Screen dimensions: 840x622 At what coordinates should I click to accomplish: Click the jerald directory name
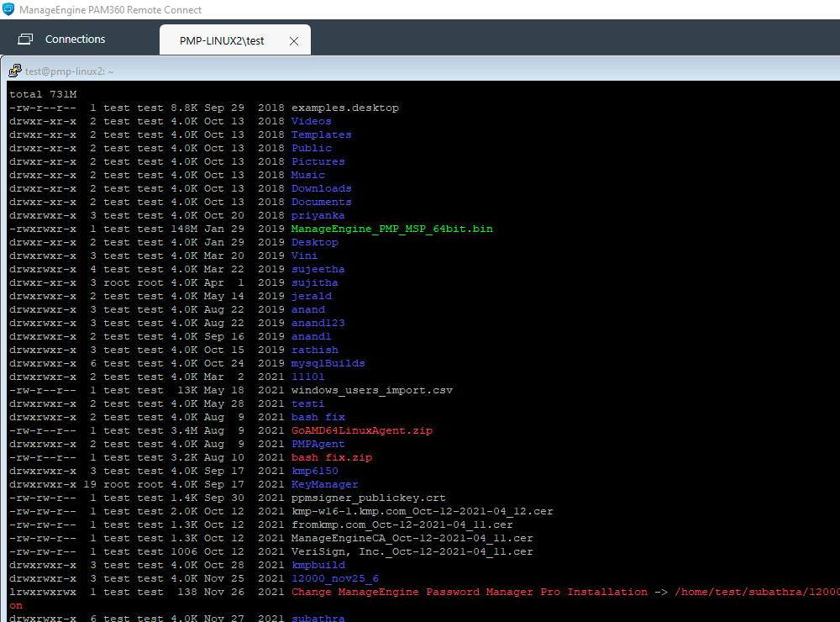click(x=312, y=296)
